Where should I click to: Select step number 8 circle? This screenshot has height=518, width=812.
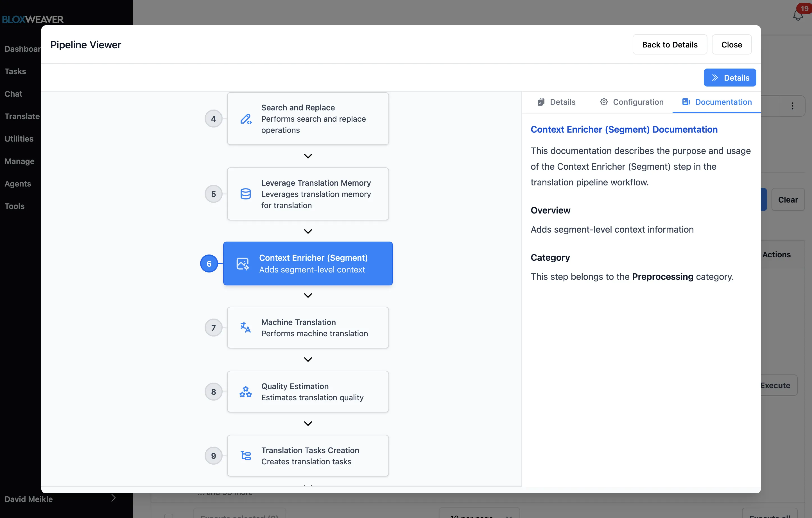[213, 392]
